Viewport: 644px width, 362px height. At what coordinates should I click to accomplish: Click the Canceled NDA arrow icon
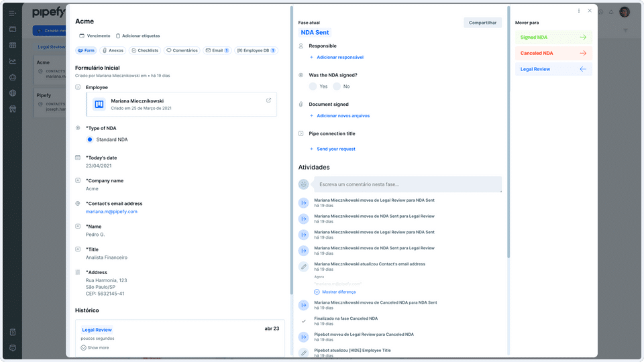[583, 54]
